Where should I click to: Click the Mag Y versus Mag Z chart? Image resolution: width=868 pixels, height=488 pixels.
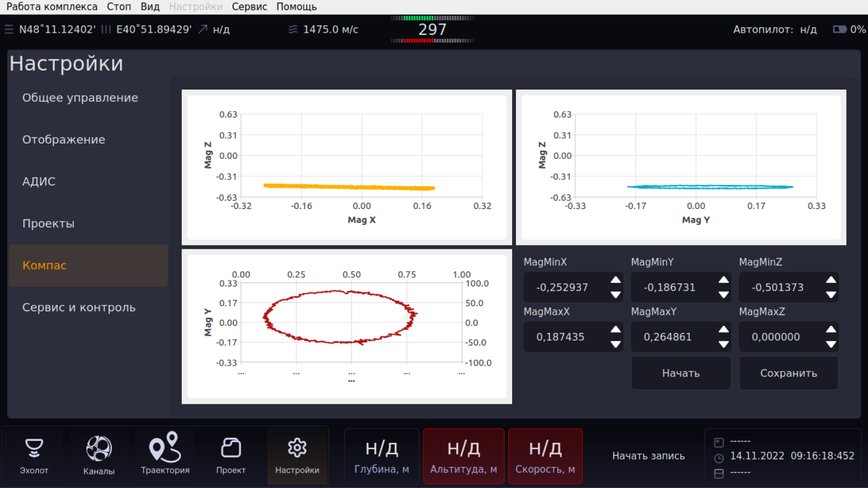(681, 168)
